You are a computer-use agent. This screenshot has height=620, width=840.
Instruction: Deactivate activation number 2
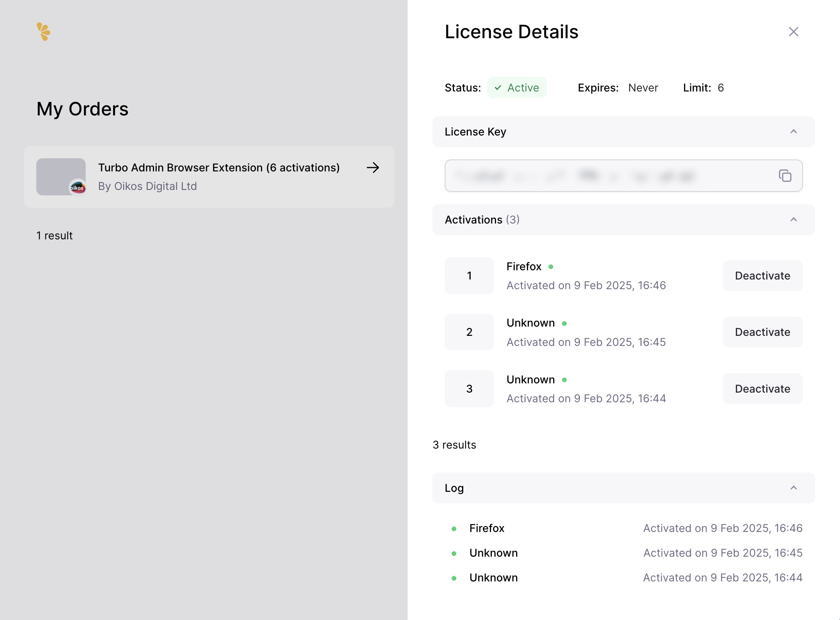762,332
